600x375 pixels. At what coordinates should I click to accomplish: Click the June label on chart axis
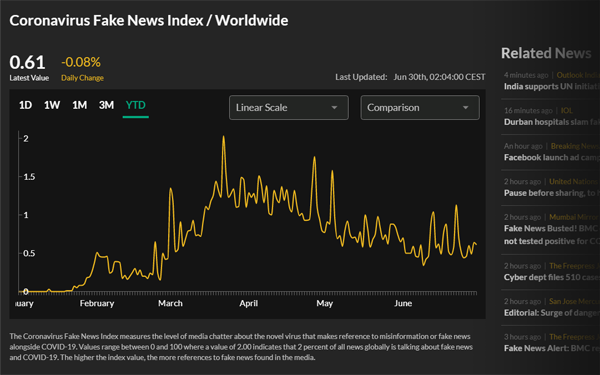(x=403, y=303)
